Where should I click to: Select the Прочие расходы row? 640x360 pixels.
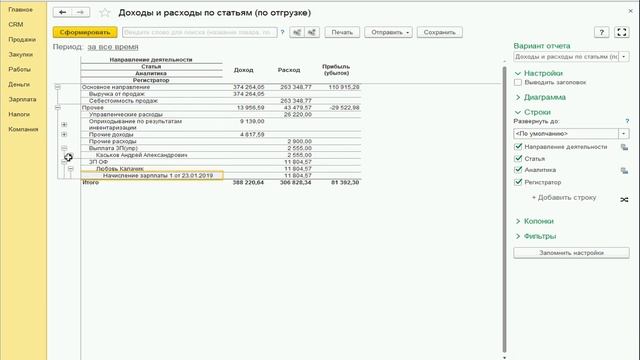click(x=112, y=141)
